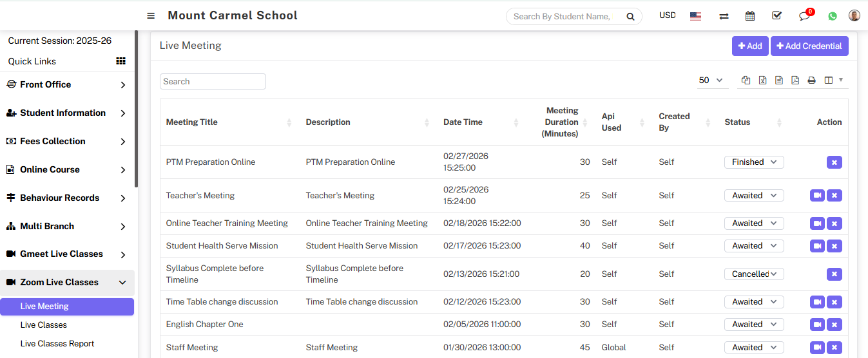Open the to-do task checklist icon

click(x=776, y=16)
